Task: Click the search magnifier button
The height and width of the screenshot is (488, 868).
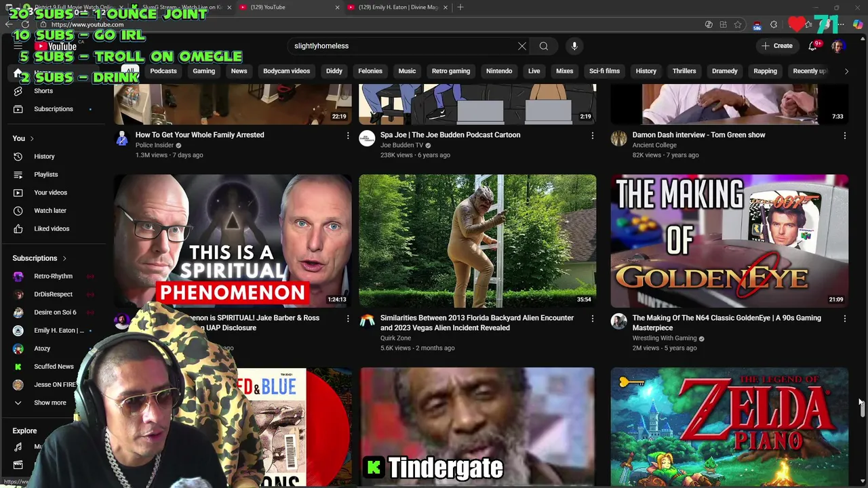Action: coord(543,46)
